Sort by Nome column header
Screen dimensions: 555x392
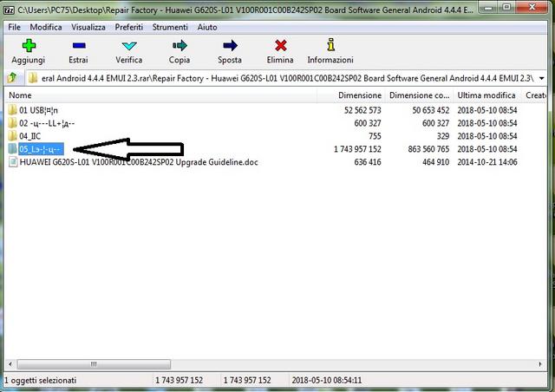pyautogui.click(x=161, y=95)
